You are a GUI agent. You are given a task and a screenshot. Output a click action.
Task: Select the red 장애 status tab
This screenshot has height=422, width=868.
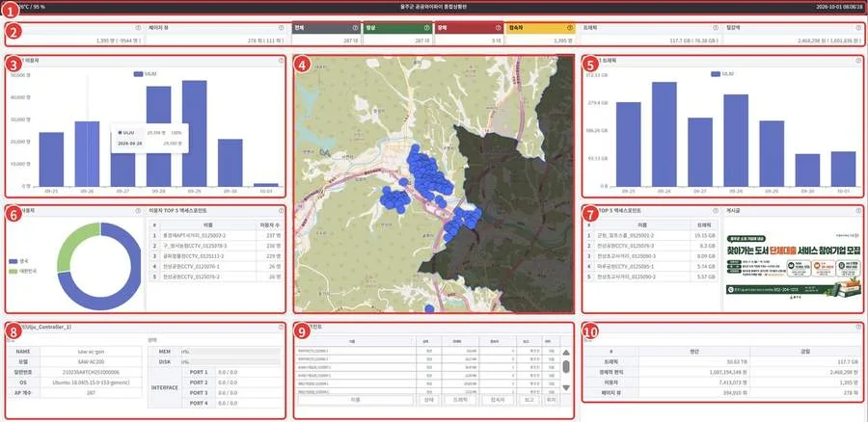pos(469,27)
